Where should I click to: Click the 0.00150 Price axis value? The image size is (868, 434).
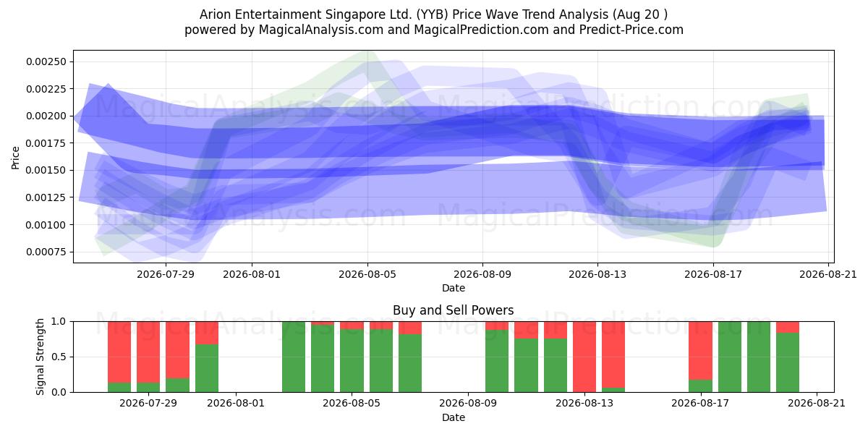click(46, 170)
